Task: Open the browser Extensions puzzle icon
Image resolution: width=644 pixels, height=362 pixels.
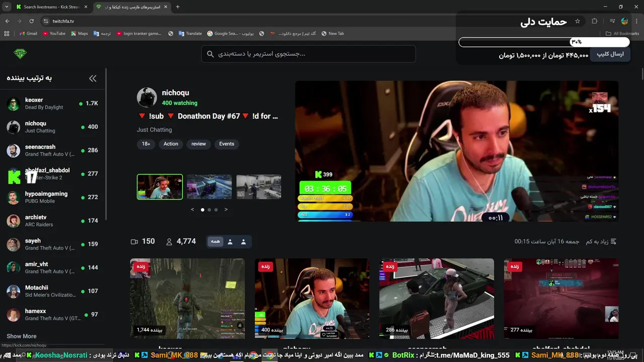Action: pos(595,21)
